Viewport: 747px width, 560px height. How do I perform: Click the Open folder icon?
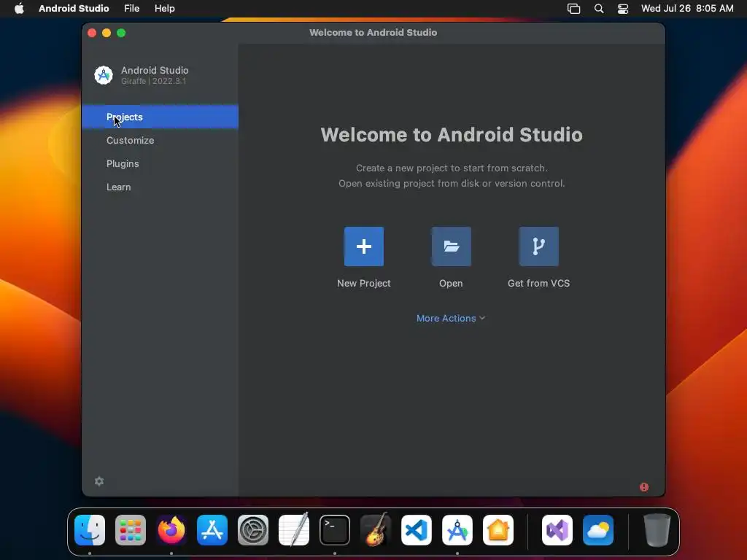coord(451,246)
